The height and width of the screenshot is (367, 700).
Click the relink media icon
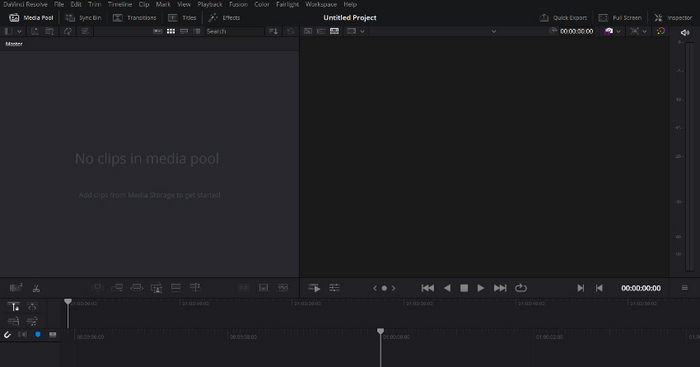pyautogui.click(x=85, y=31)
